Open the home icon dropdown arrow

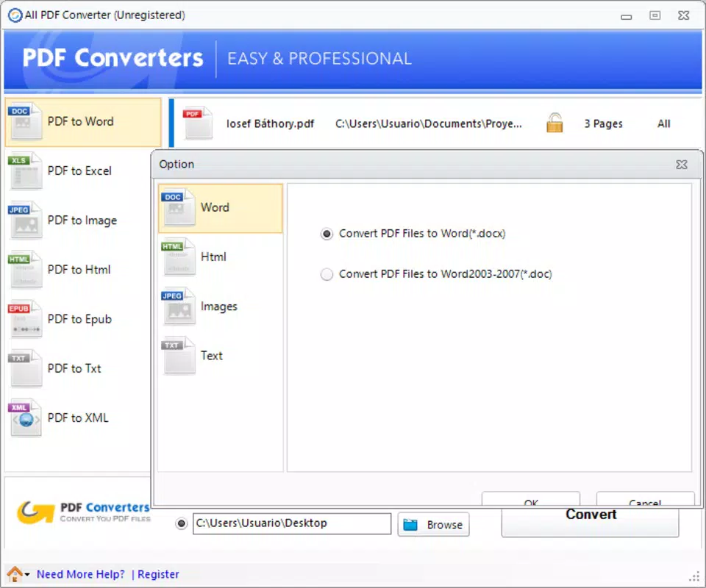pos(27,575)
